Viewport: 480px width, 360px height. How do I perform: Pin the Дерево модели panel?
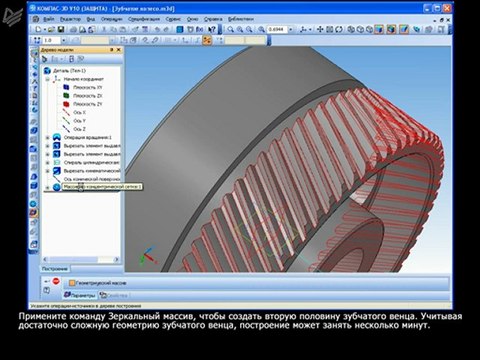(112, 50)
